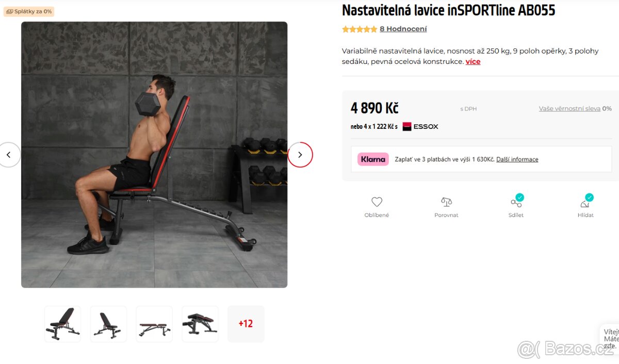Select third flat bench thumbnail
The width and height of the screenshot is (619, 364).
click(154, 324)
